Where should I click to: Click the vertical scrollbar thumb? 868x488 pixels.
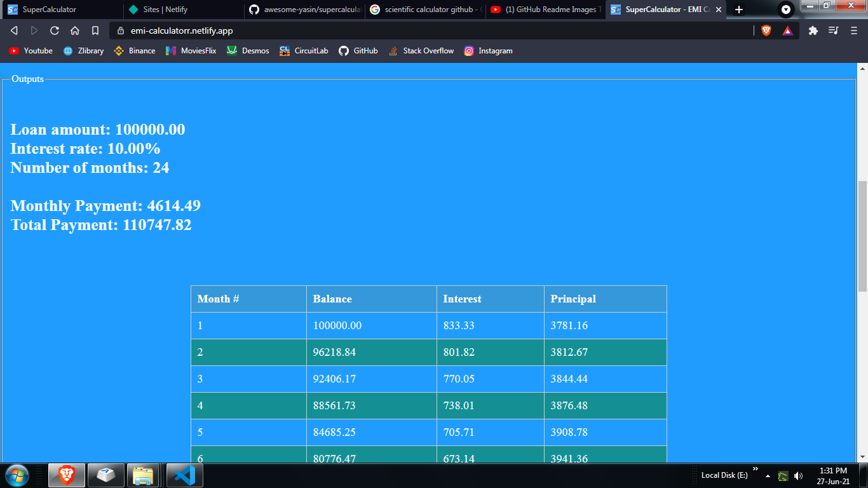[862, 236]
